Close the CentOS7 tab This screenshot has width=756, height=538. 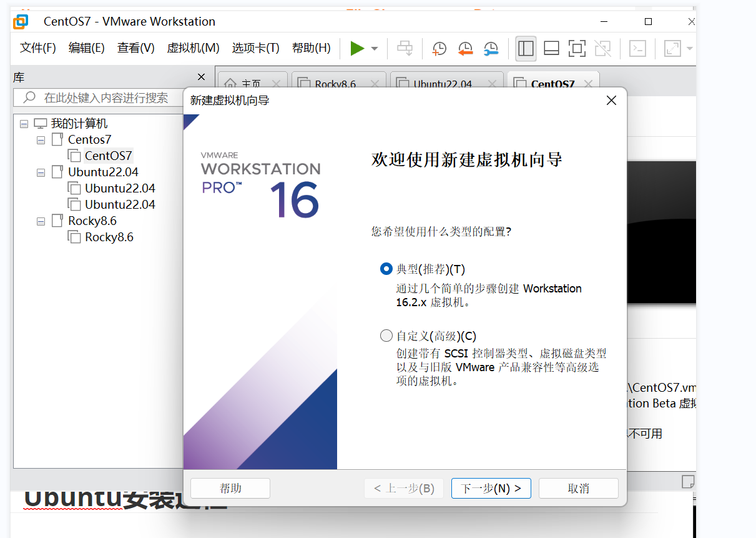point(587,83)
